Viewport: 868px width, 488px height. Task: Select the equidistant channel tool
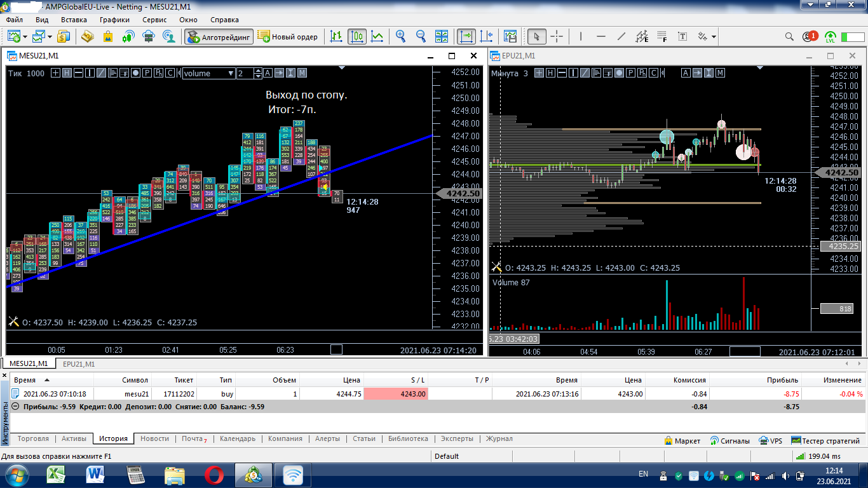tap(642, 36)
